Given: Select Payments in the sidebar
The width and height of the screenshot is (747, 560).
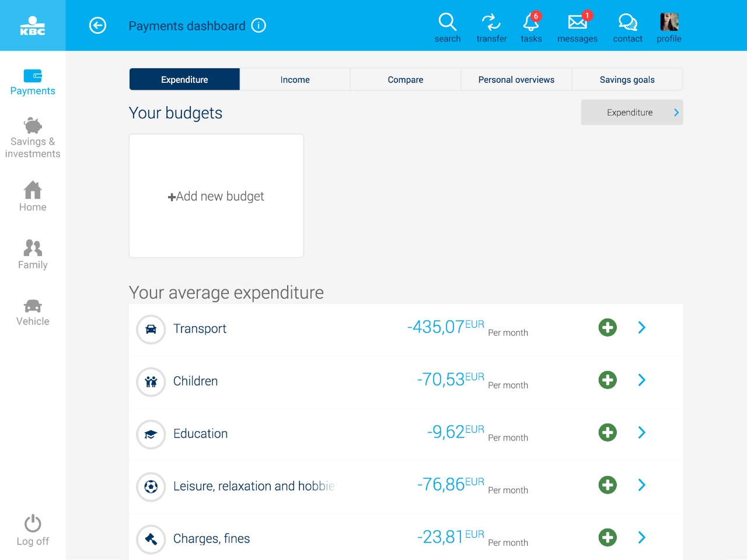Looking at the screenshot, I should click(33, 82).
